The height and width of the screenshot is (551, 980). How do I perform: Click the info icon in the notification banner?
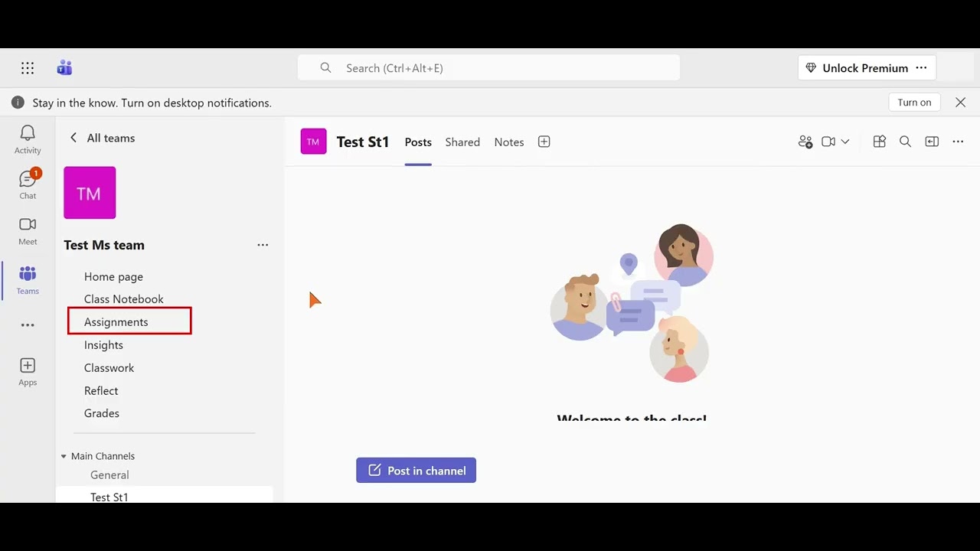click(18, 103)
